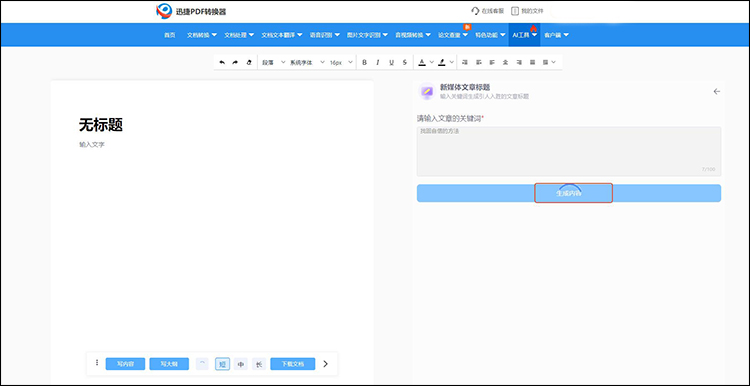This screenshot has width=750, height=386.
Task: Click fourth alignment icon in the toolbar
Action: 505,62
